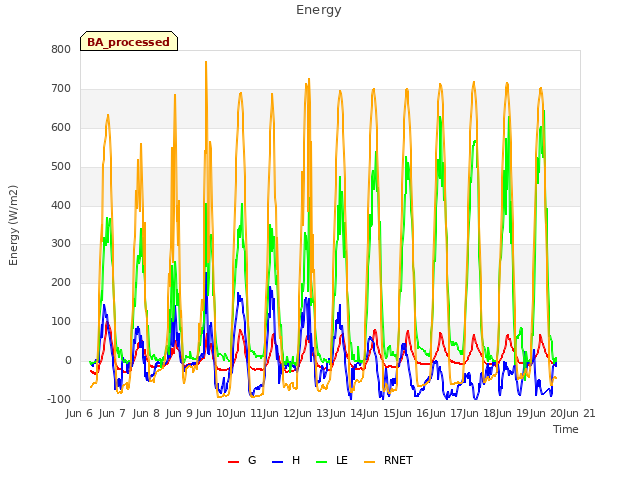Click the Energy chart title
The width and height of the screenshot is (640, 480).
319,10
